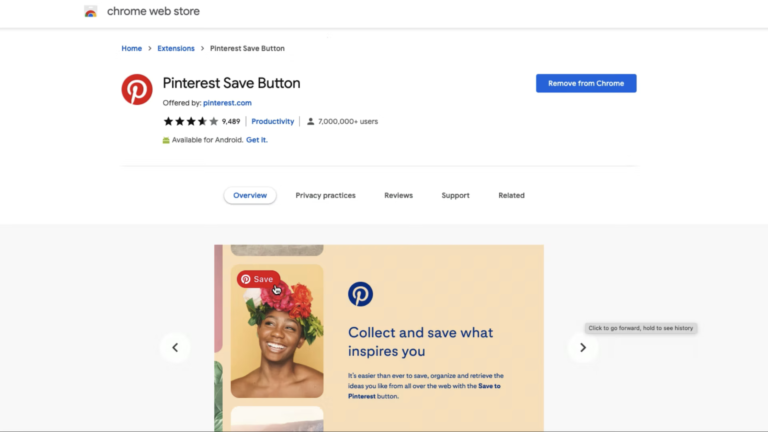Screen dimensions: 768x432
Task: Click the woman with flower crown photo
Action: [277, 331]
